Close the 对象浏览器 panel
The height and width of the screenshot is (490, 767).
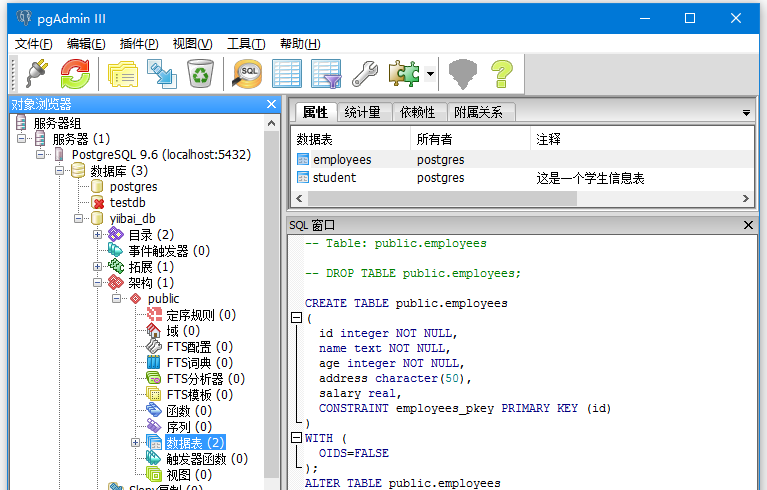pos(271,104)
